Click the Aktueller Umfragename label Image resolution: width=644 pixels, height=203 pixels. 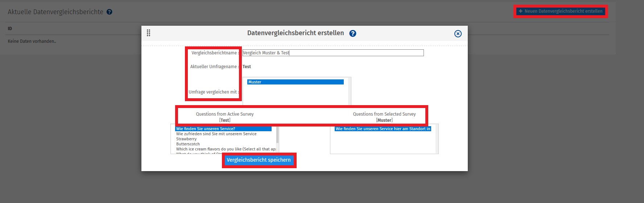214,67
